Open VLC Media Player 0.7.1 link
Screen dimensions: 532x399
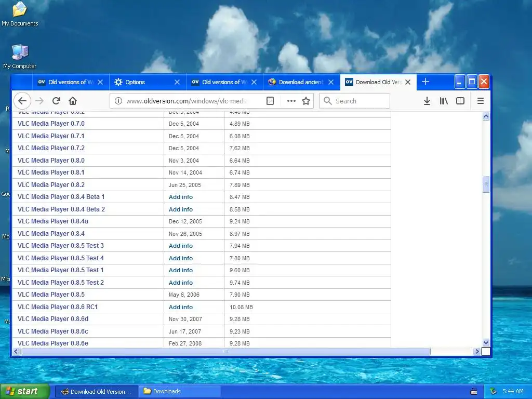(51, 136)
